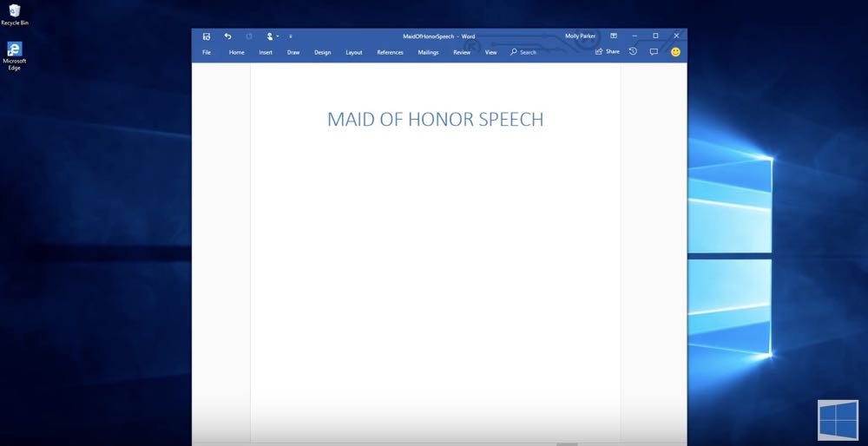The width and height of the screenshot is (868, 446).
Task: Select the Microsoft Edge desktop shortcut
Action: [15, 56]
